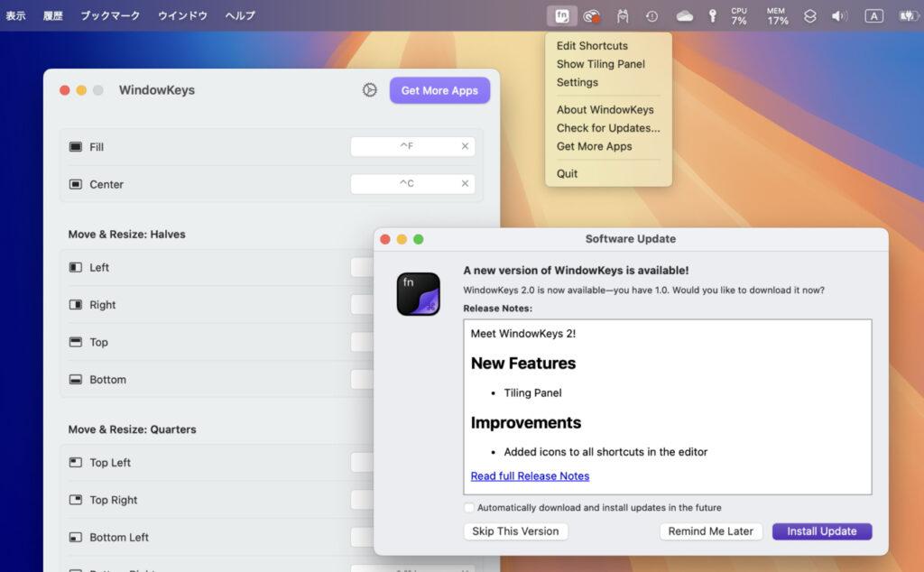Select the Top Left quarter icon

[75, 462]
